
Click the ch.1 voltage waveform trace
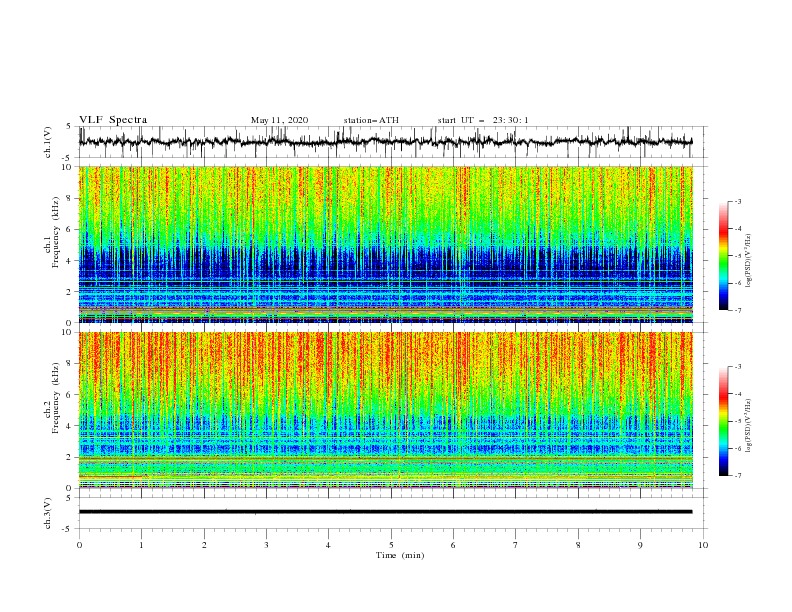385,142
